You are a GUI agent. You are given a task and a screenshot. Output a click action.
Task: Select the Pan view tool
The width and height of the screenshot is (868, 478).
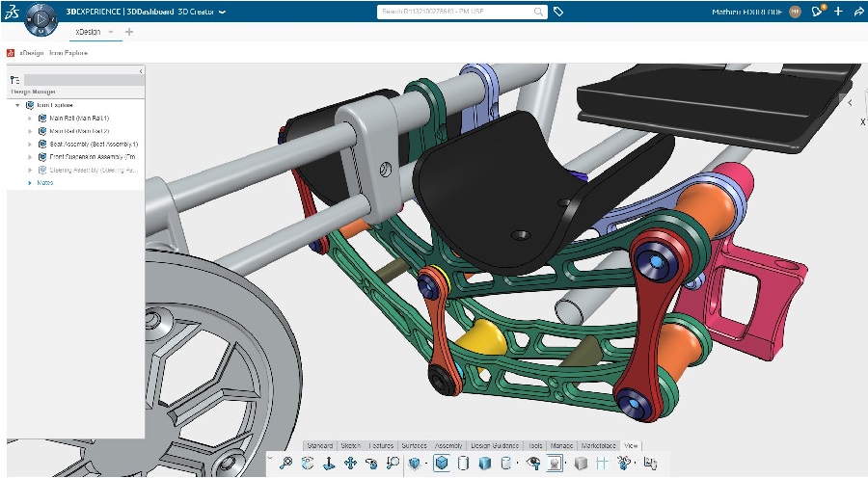pos(350,464)
